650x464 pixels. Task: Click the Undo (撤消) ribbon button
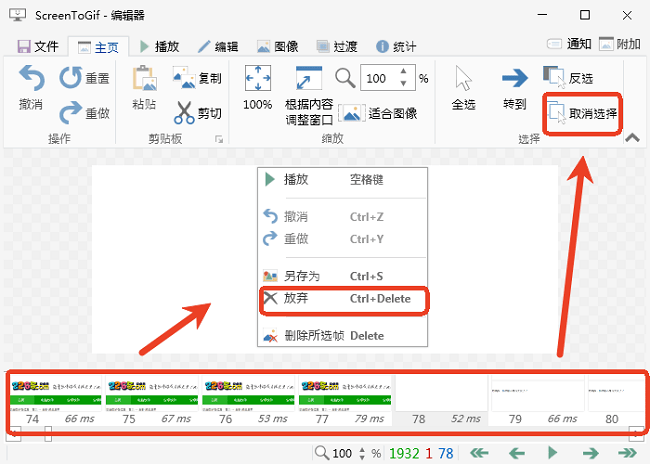[x=31, y=88]
